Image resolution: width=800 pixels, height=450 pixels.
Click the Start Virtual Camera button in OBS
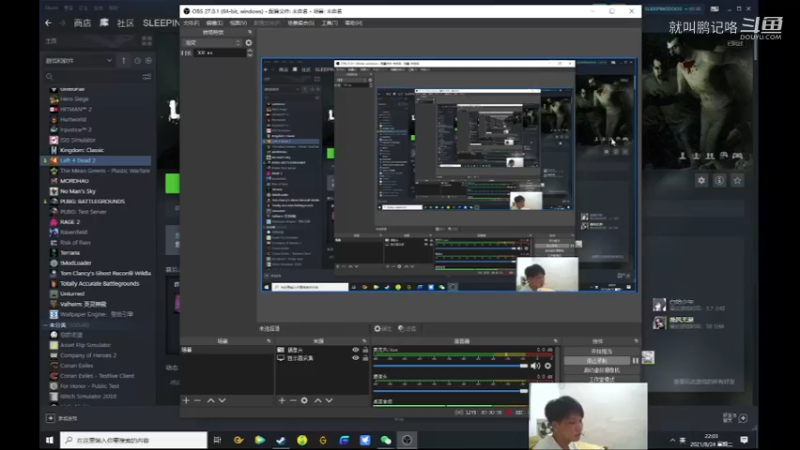[x=602, y=370]
